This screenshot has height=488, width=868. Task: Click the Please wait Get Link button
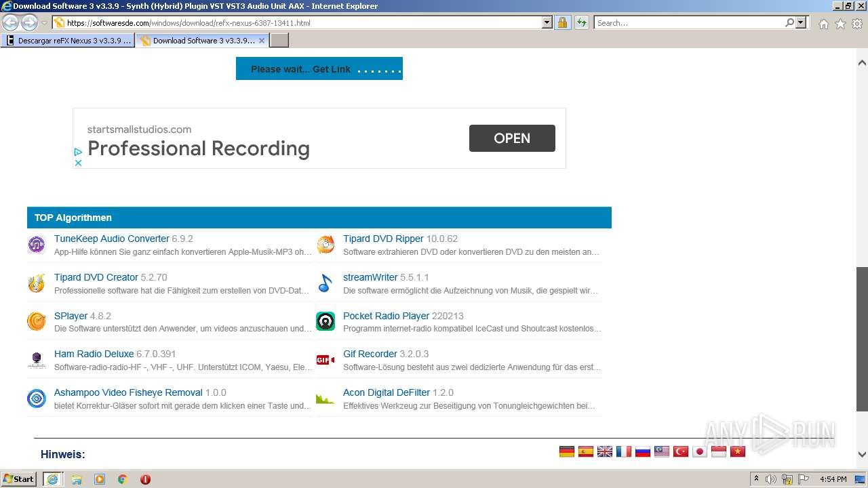[x=319, y=68]
